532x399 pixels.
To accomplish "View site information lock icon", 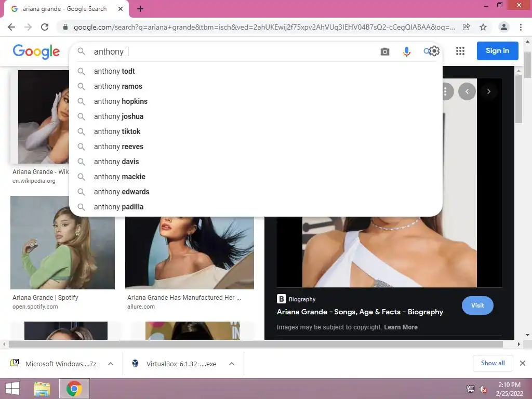I will pos(65,27).
